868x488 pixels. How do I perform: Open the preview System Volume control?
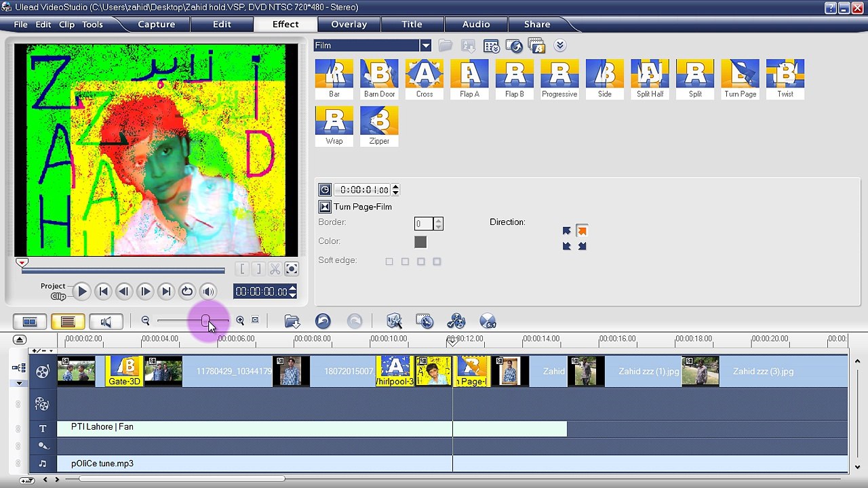click(x=208, y=291)
